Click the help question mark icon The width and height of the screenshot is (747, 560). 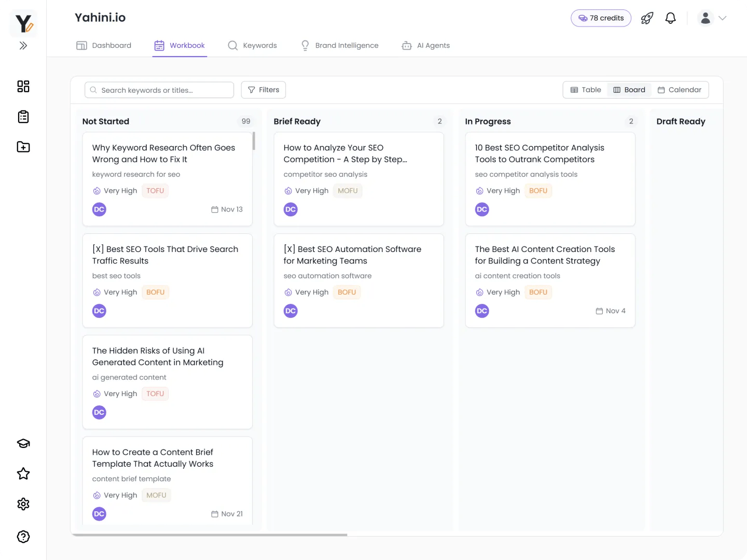23,537
